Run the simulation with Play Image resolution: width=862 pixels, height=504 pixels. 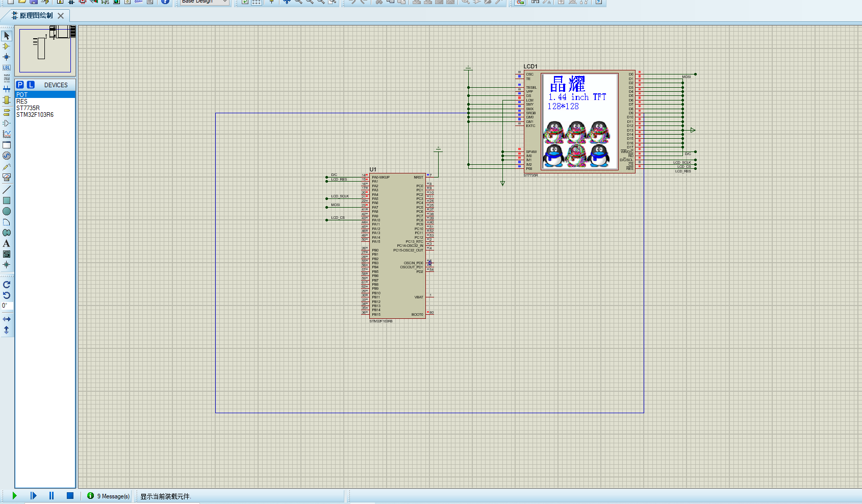14,495
